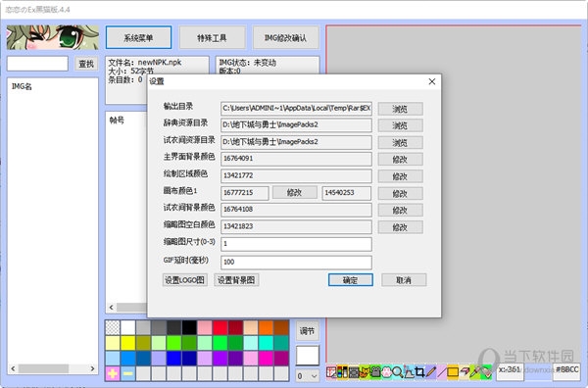Modify the 试衣间背景颜色 value
588x388 pixels.
pyautogui.click(x=400, y=210)
